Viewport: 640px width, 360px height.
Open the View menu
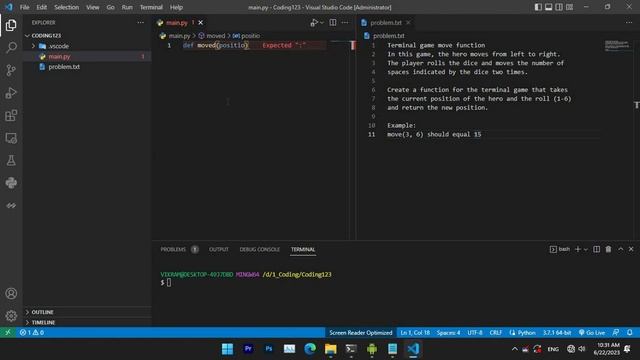[93, 7]
